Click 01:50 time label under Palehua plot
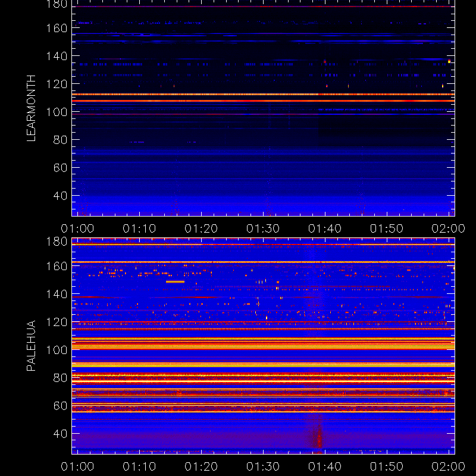 click(x=386, y=466)
